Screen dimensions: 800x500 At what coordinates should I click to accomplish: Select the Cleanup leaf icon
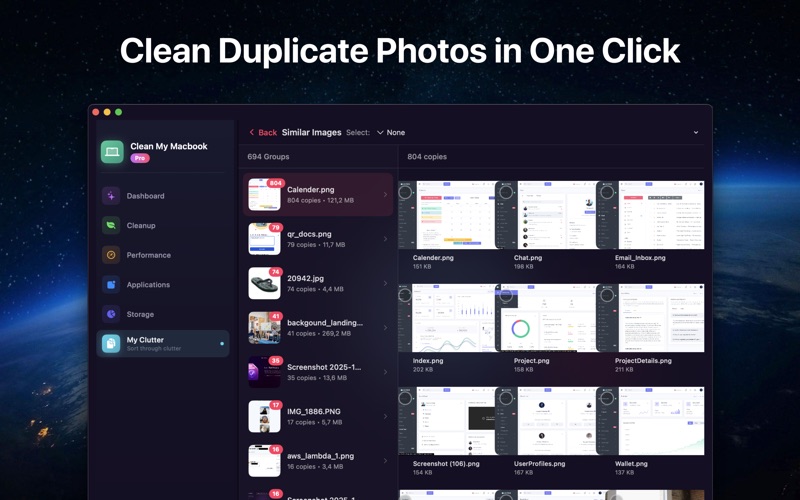tap(111, 226)
